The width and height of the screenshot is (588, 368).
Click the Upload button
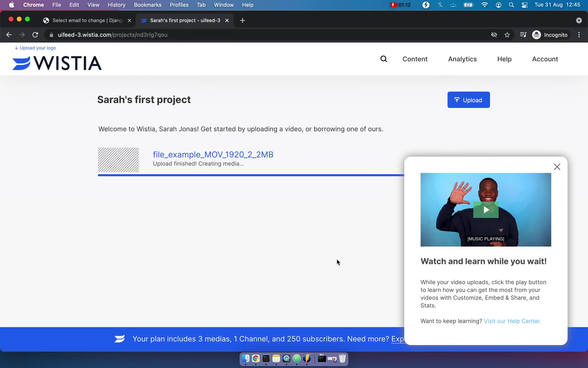click(469, 100)
